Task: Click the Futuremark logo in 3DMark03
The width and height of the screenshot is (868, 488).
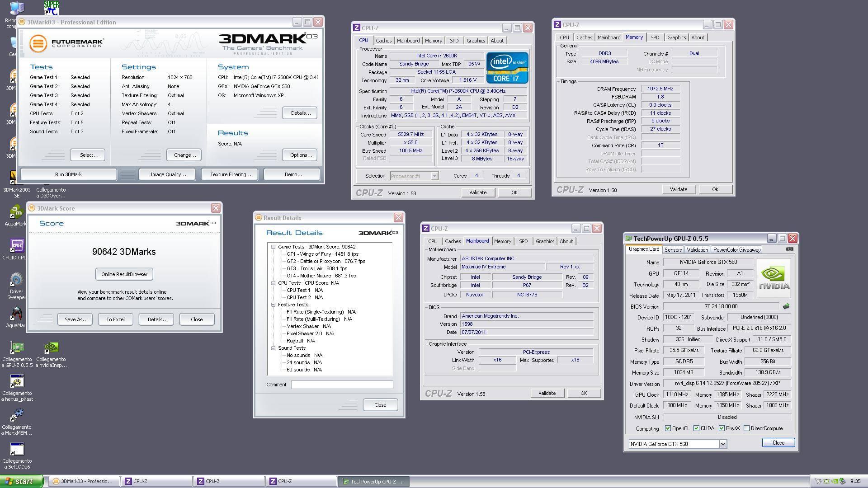Action: pos(67,43)
